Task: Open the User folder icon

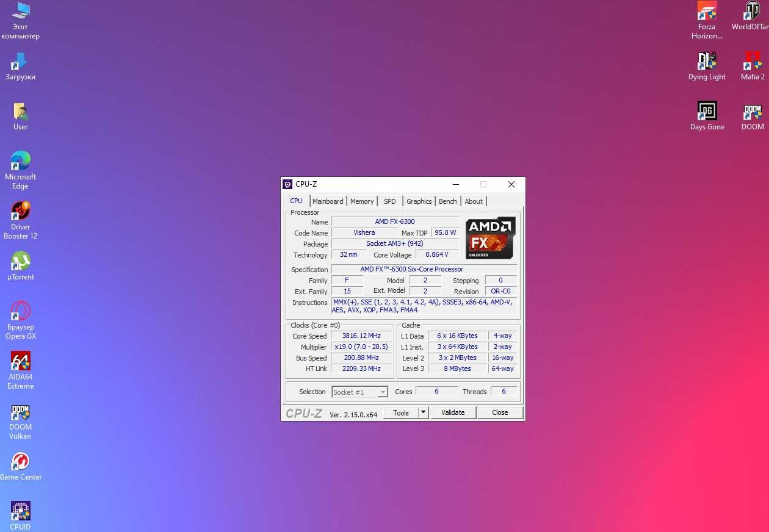Action: click(20, 117)
